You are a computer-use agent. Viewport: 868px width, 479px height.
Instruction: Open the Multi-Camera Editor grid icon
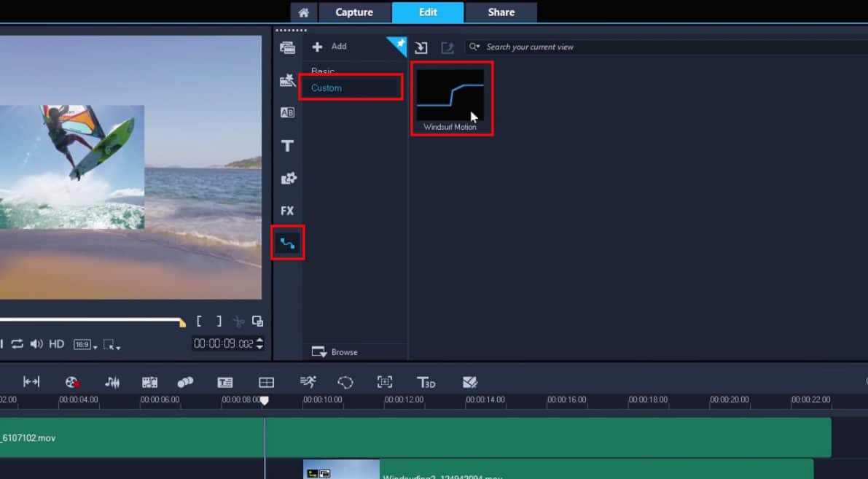click(x=266, y=382)
